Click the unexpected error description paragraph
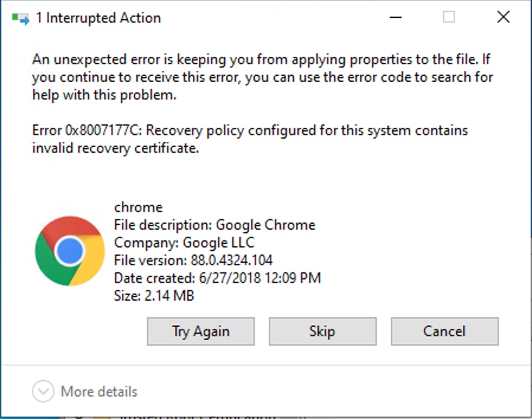The image size is (532, 419). pos(262,77)
